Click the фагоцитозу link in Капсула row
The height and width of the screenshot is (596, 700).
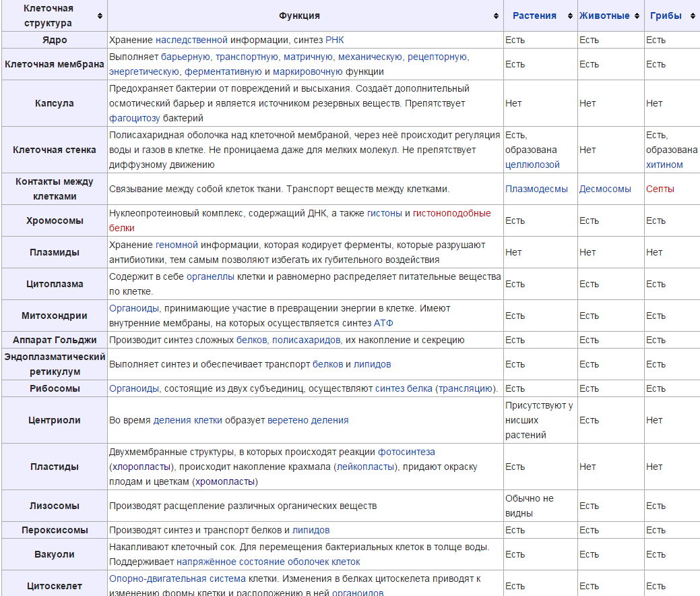coord(134,118)
